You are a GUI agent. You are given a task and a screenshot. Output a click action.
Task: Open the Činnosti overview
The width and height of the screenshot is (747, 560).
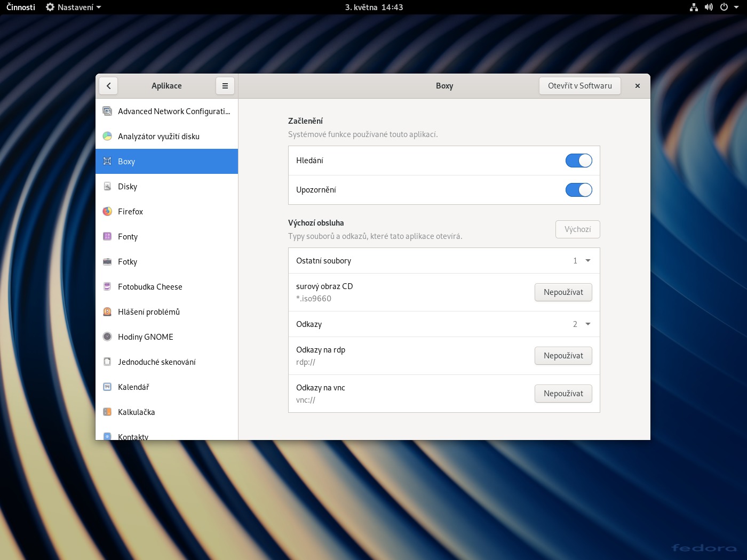tap(21, 7)
